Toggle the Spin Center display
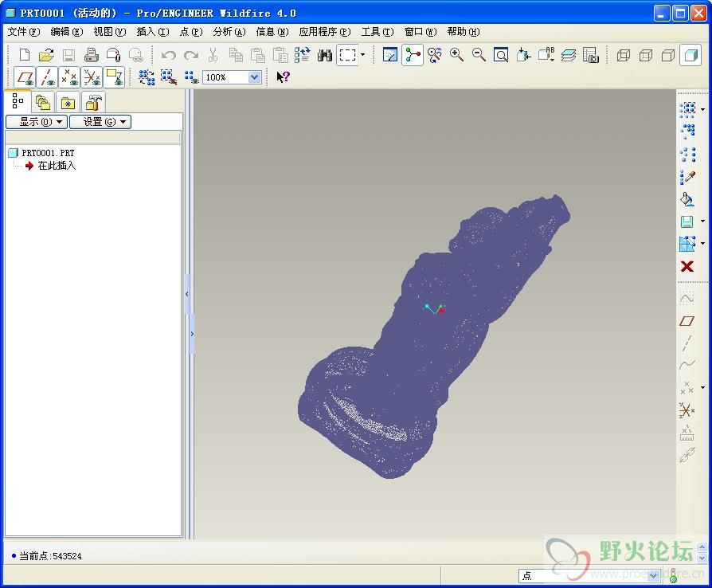Viewport: 712px width, 588px height. 413,55
